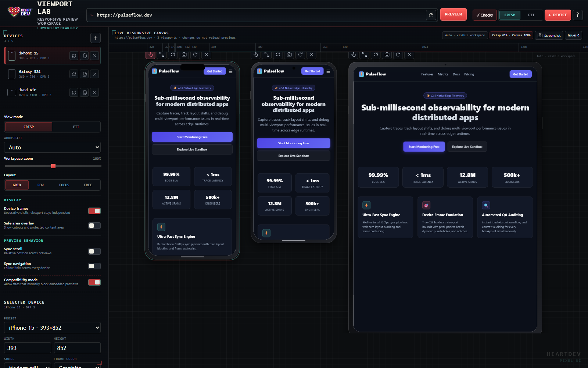Capture the iPhone 15 preview with its camera icon
The image size is (588, 368).
pyautogui.click(x=184, y=54)
